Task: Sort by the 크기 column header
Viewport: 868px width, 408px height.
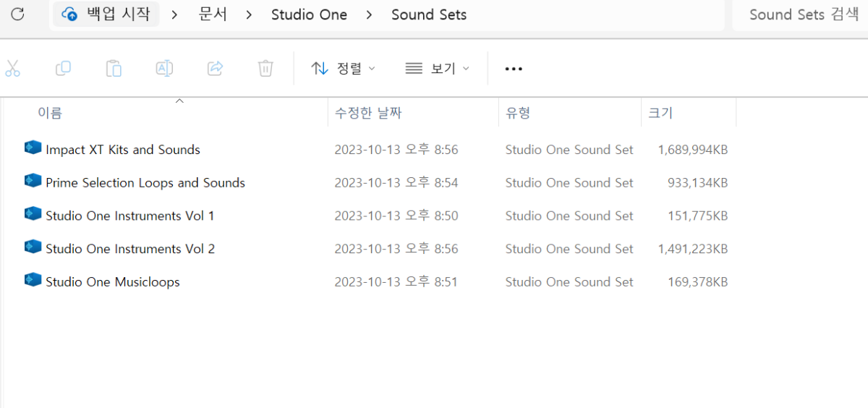Action: [x=660, y=113]
